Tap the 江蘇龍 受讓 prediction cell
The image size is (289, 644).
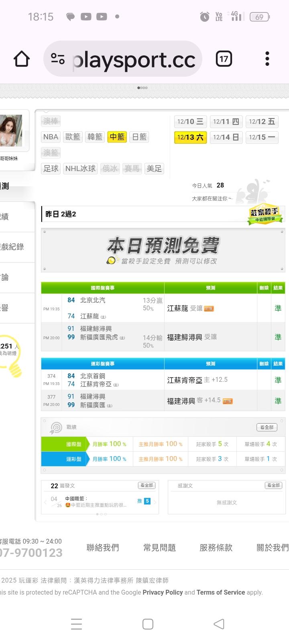[x=211, y=308]
